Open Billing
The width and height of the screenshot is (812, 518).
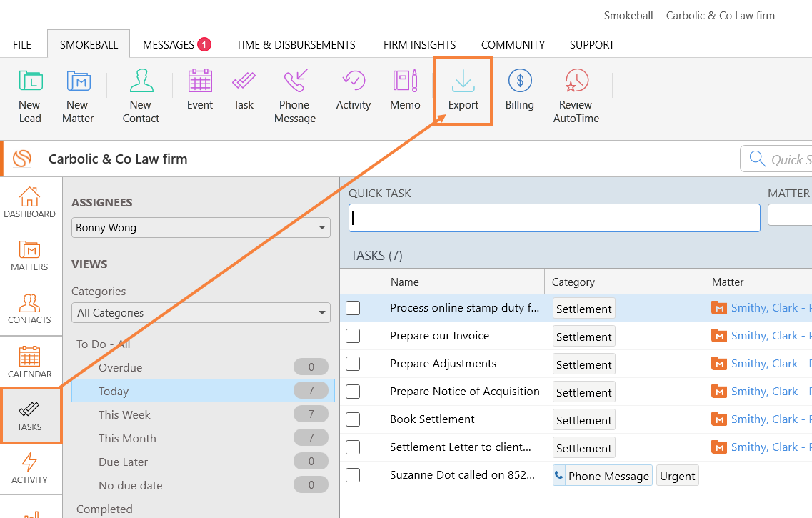pyautogui.click(x=520, y=89)
